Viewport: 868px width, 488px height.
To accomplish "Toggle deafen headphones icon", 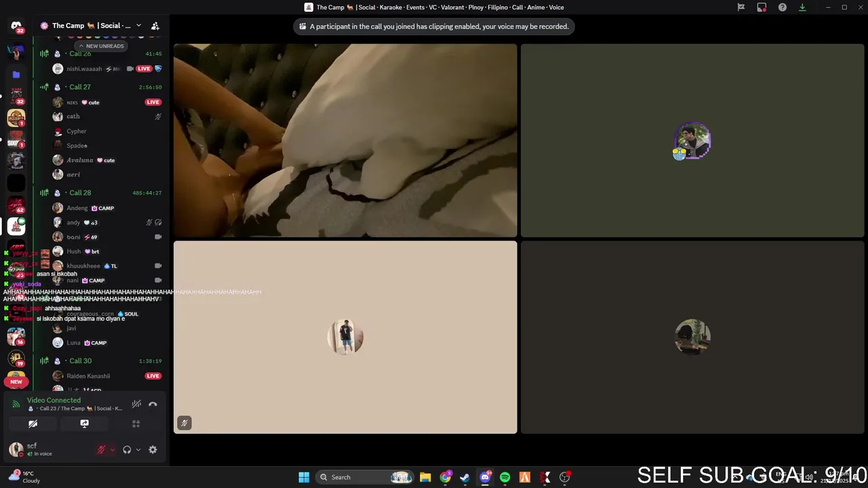I will click(127, 449).
